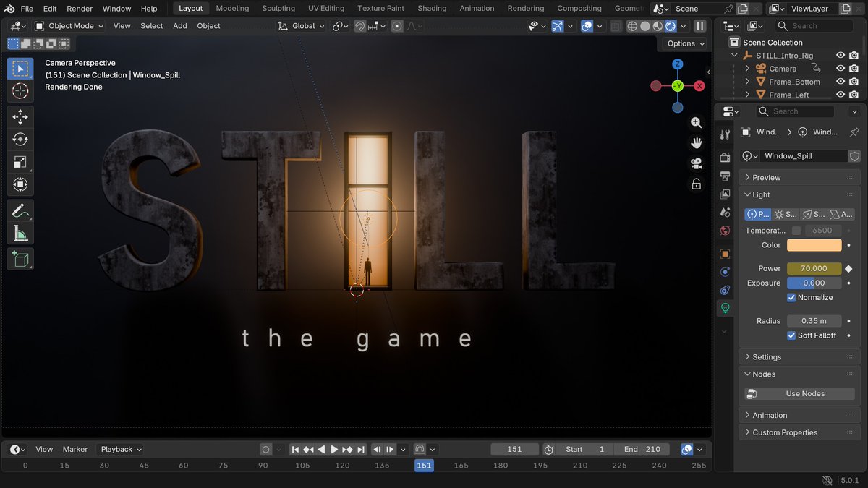
Task: Click the lock camera to view icon
Action: click(696, 184)
